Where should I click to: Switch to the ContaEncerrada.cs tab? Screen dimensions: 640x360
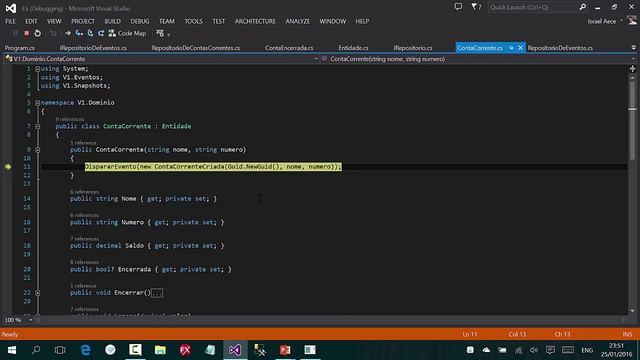click(289, 48)
